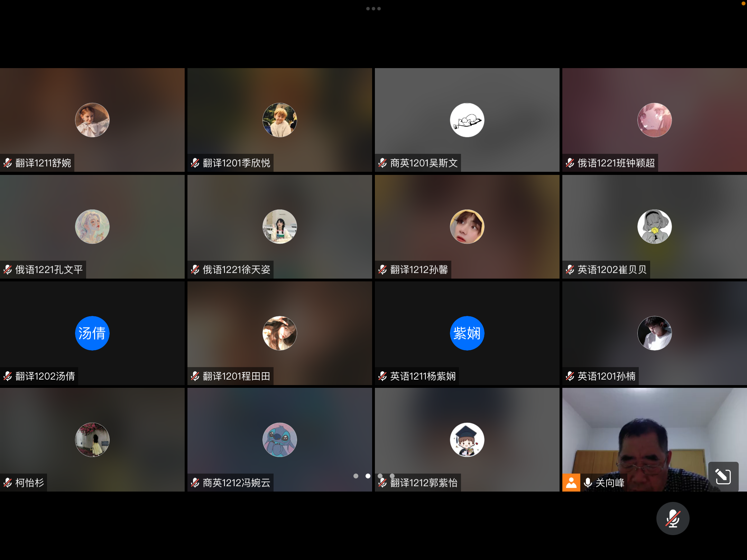Click the white sleeping-cat avatar of 吴斯文
The width and height of the screenshot is (747, 560).
[467, 120]
